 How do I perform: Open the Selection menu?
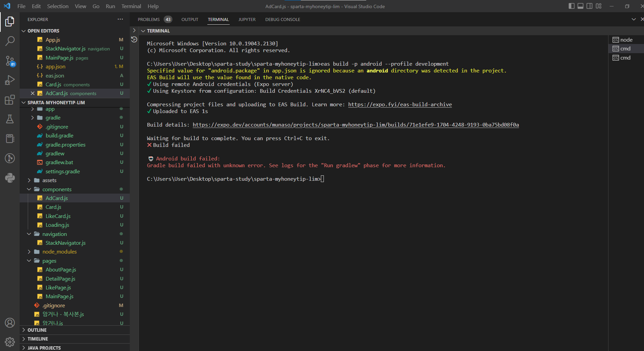(58, 6)
